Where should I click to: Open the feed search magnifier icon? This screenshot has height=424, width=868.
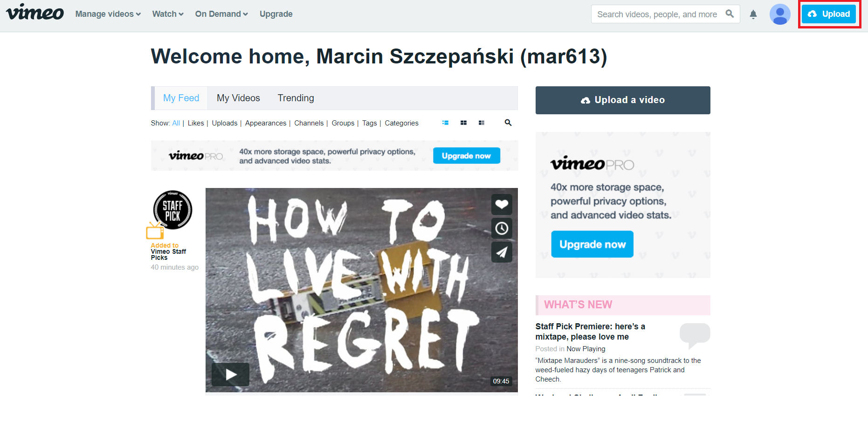pos(508,123)
